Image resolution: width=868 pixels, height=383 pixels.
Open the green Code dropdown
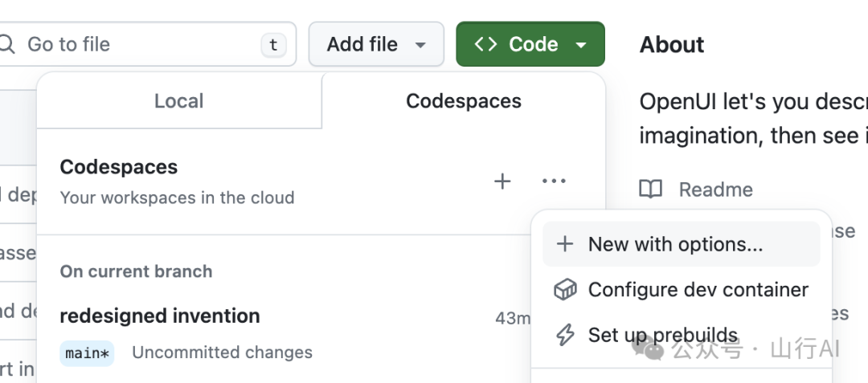pyautogui.click(x=530, y=44)
